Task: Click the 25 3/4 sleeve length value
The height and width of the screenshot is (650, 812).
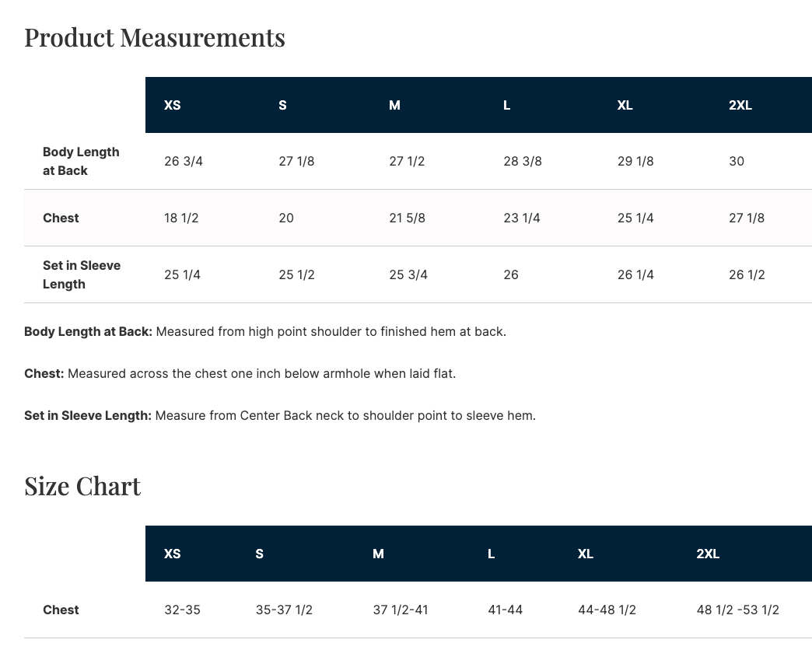Action: [x=408, y=274]
